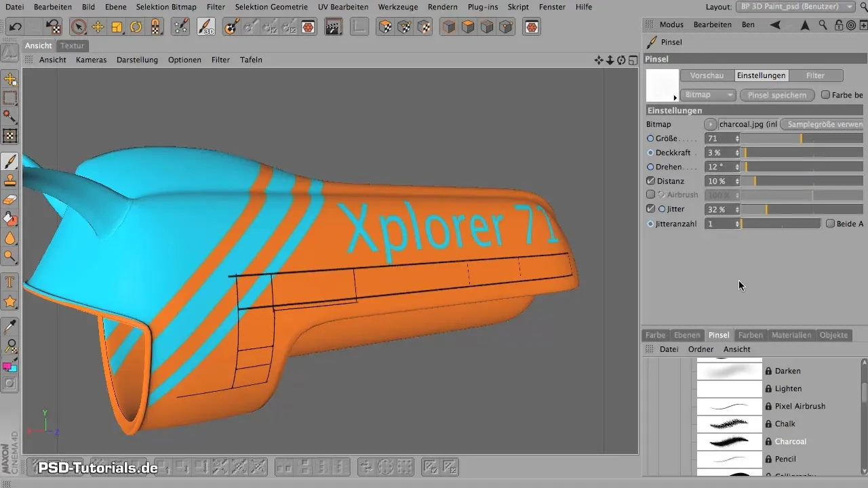Click the clapperboard render icon

click(333, 27)
